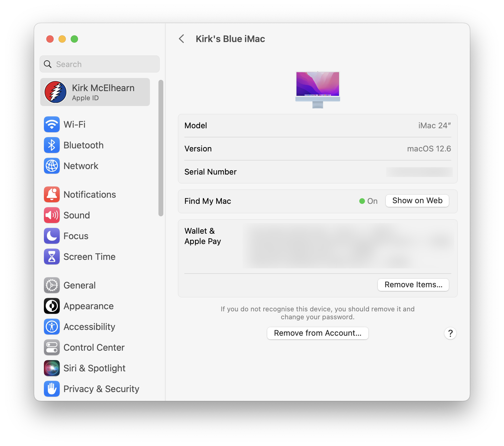Open Siri & Spotlight icon

52,368
